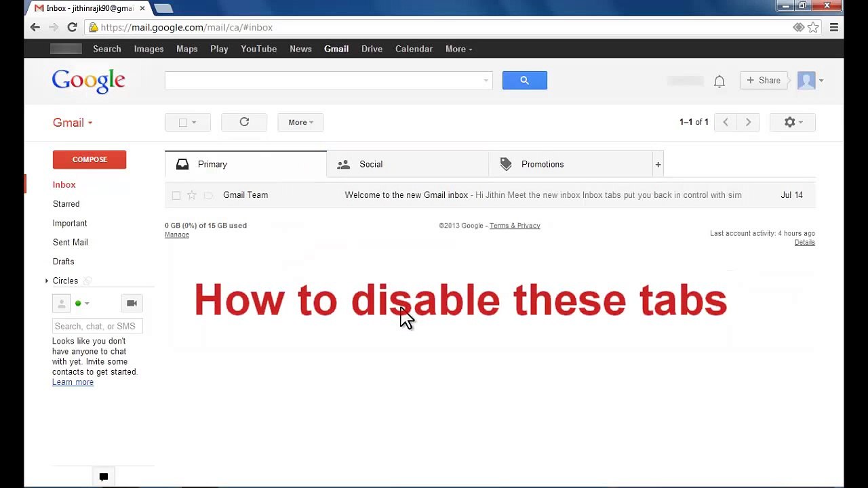Open the select-all dropdown arrow
The width and height of the screenshot is (868, 488).
pos(194,122)
